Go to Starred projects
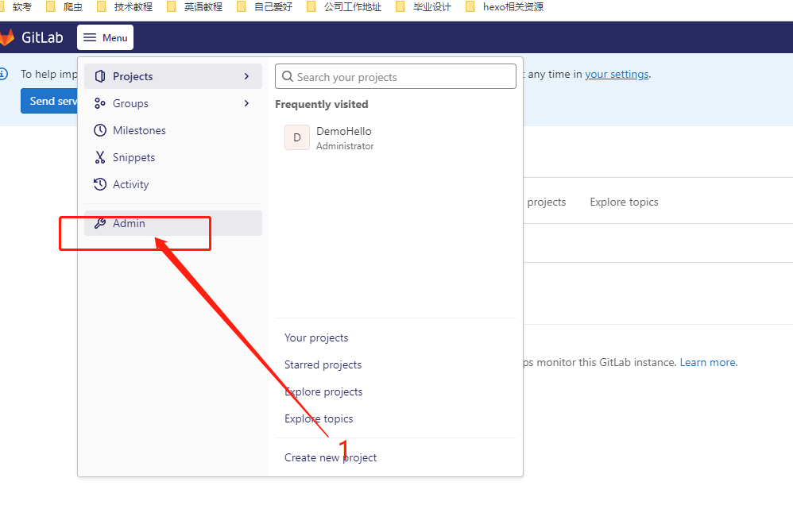793x532 pixels. click(x=323, y=364)
